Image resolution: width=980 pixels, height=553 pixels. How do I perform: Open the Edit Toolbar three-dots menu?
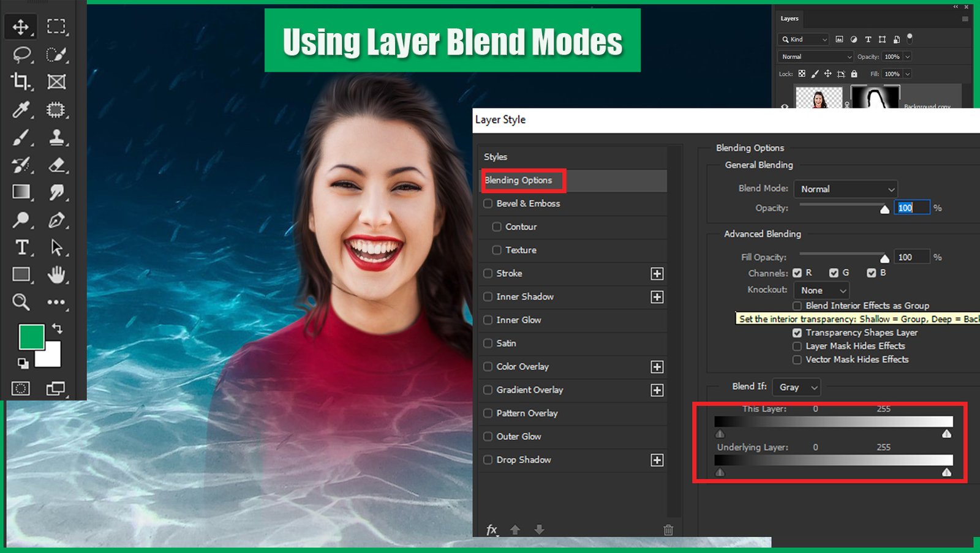coord(56,302)
